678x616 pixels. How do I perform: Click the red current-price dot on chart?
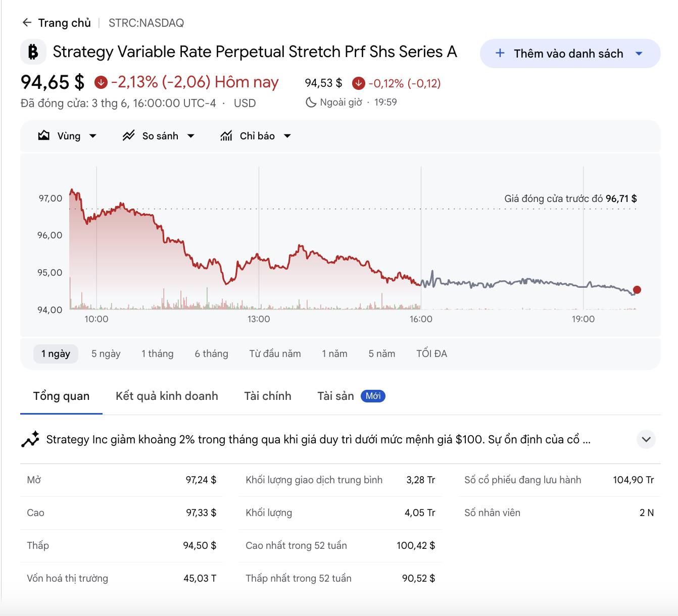pyautogui.click(x=637, y=290)
